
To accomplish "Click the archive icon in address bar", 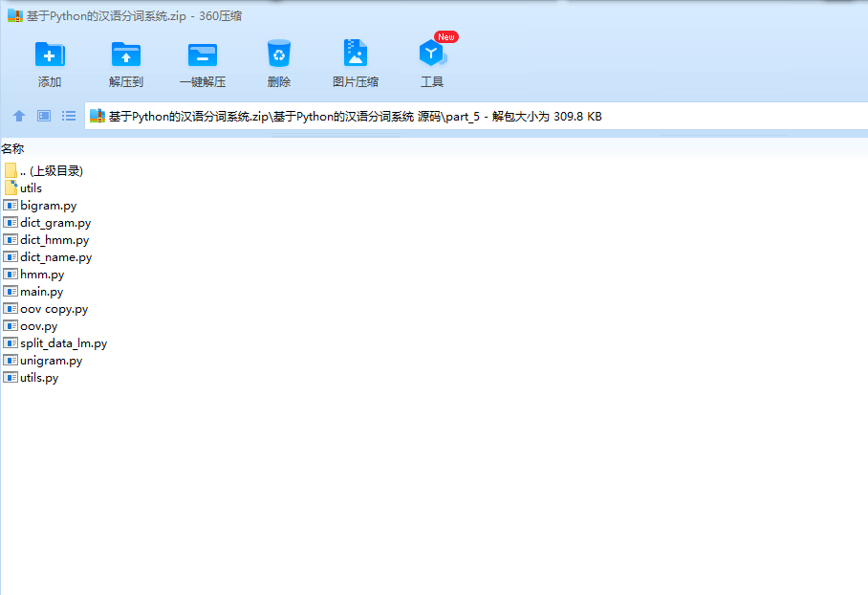I will point(98,116).
